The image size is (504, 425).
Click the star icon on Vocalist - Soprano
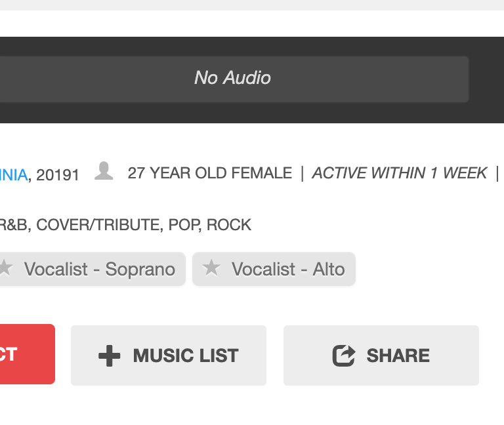[x=5, y=268]
